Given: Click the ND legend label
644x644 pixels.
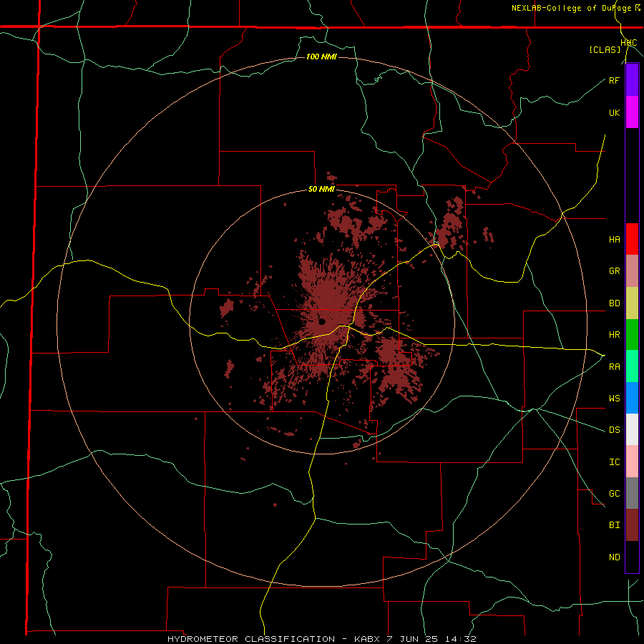Looking at the screenshot, I should (x=614, y=557).
